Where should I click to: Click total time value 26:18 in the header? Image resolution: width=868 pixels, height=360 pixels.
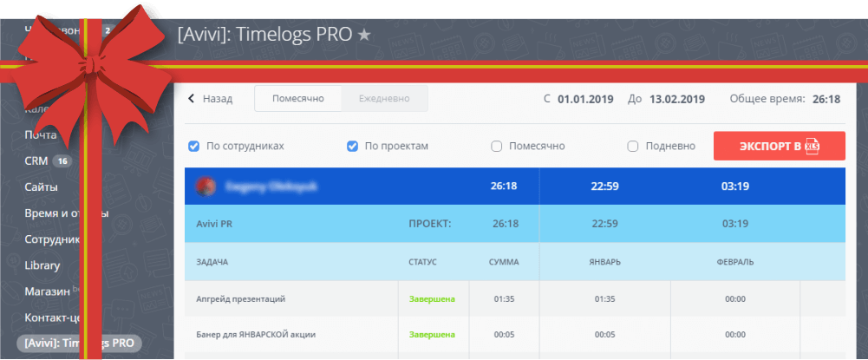coord(826,100)
